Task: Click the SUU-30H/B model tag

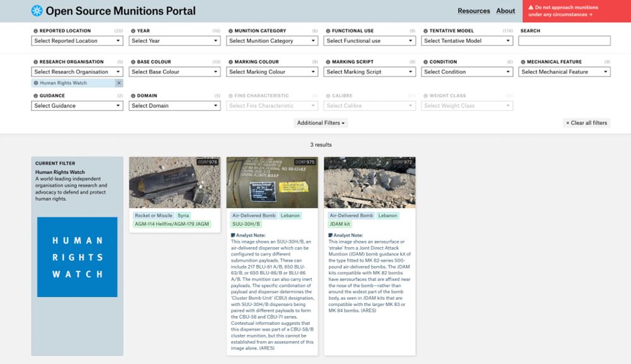Action: (246, 224)
